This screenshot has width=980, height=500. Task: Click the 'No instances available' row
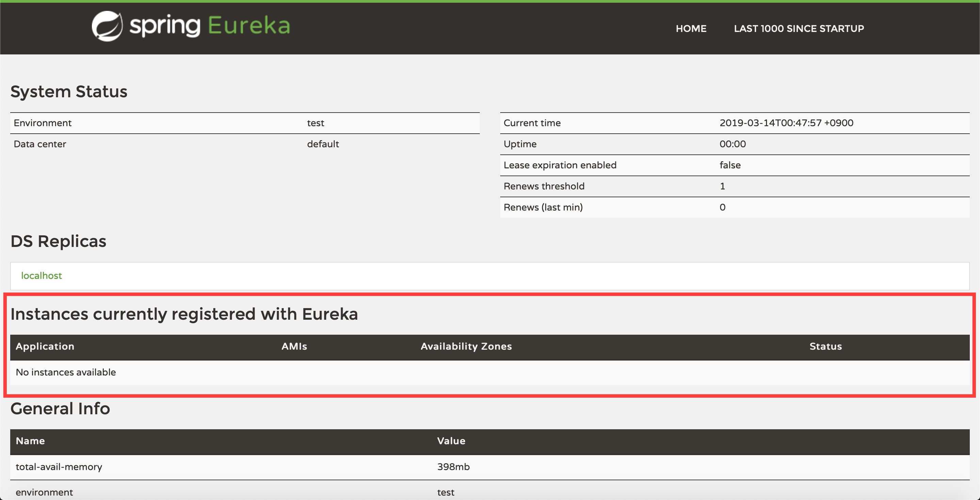[490, 372]
